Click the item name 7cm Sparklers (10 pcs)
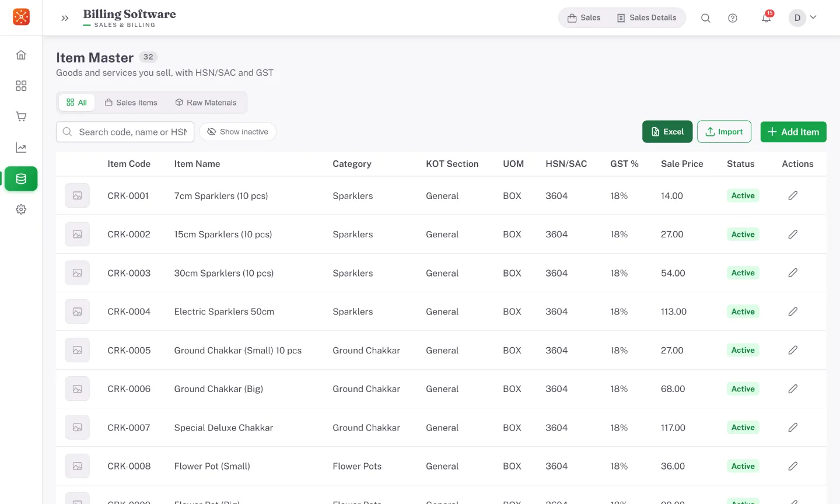The height and width of the screenshot is (504, 840). coord(221,196)
